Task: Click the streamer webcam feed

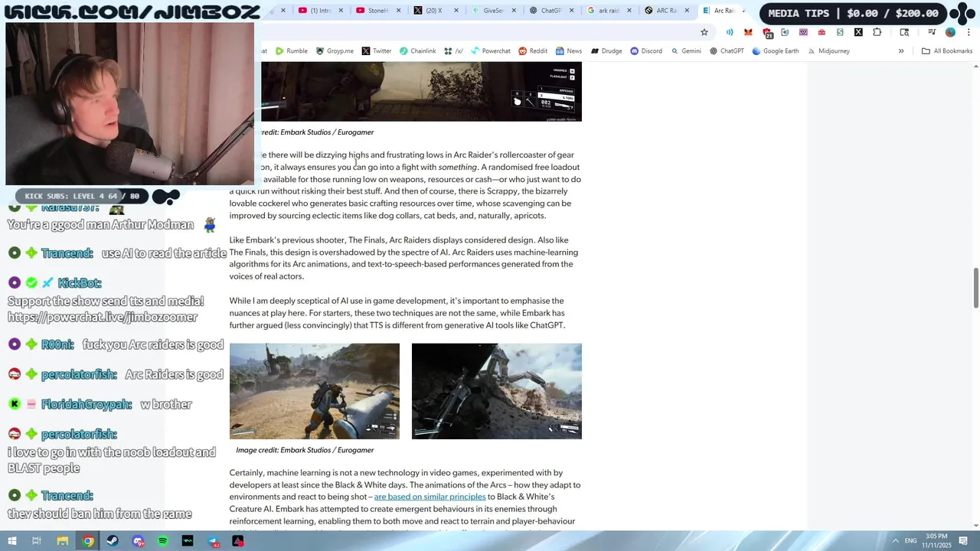Action: 129,103
